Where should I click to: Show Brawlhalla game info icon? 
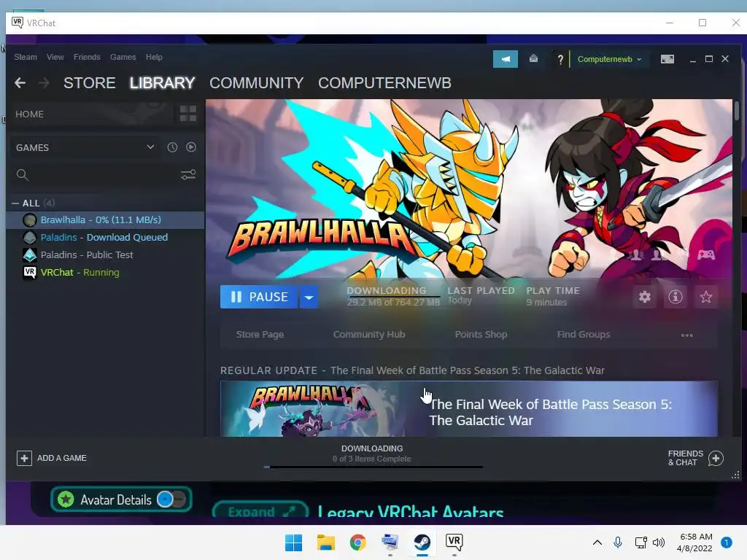click(x=675, y=297)
